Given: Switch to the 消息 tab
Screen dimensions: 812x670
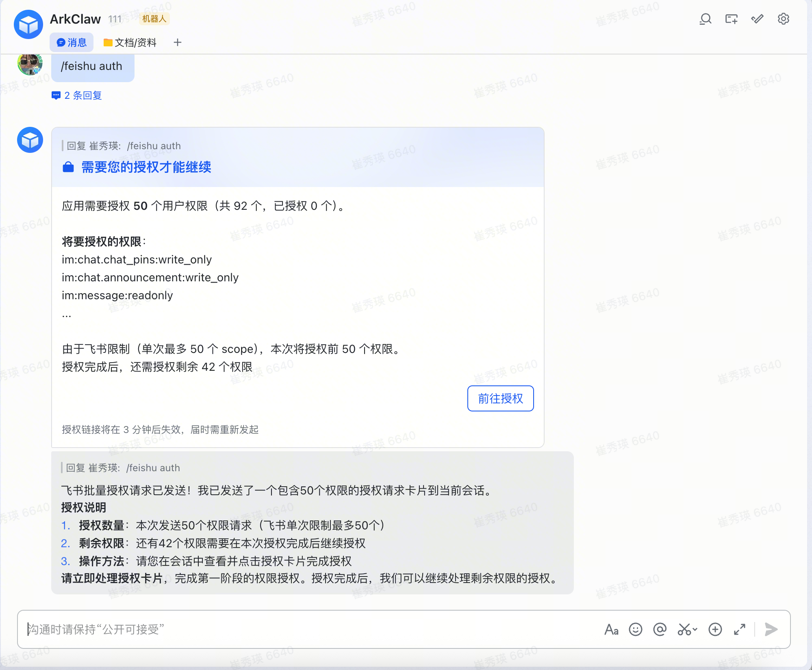Looking at the screenshot, I should tap(72, 43).
